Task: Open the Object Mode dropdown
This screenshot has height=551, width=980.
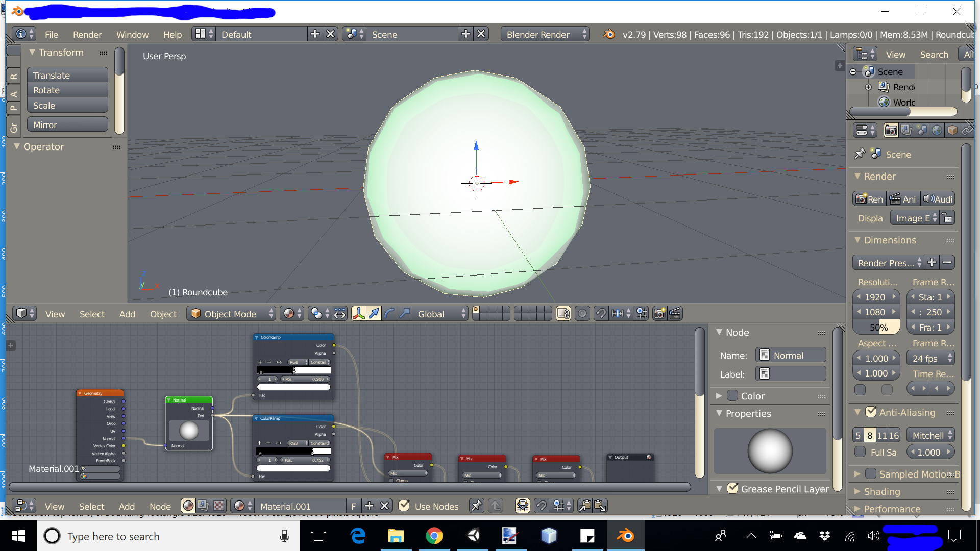Action: tap(231, 313)
